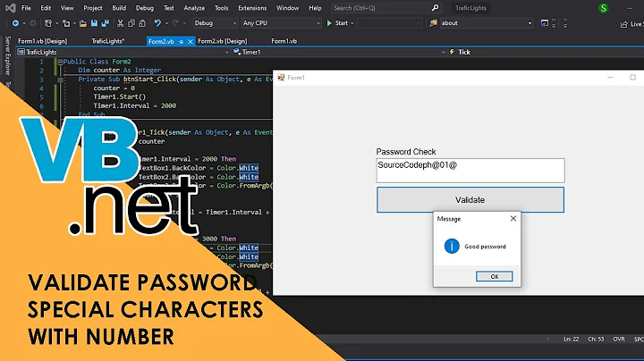Click the Validate button in Form1
The width and height of the screenshot is (644, 361).
tap(470, 200)
